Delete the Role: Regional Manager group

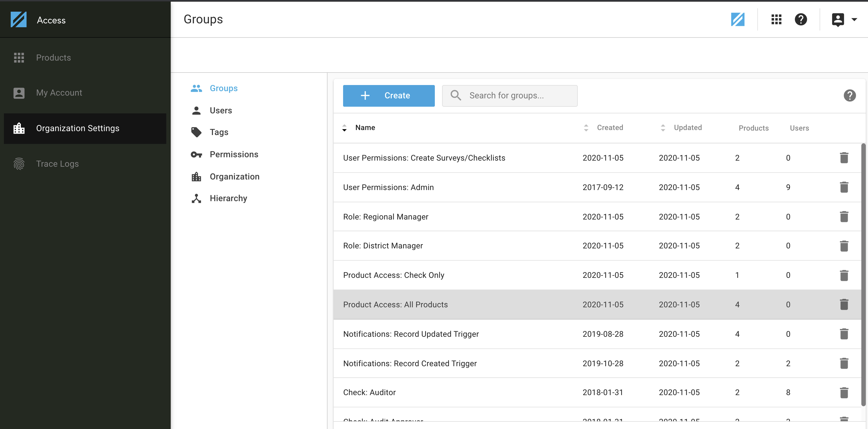tap(844, 216)
